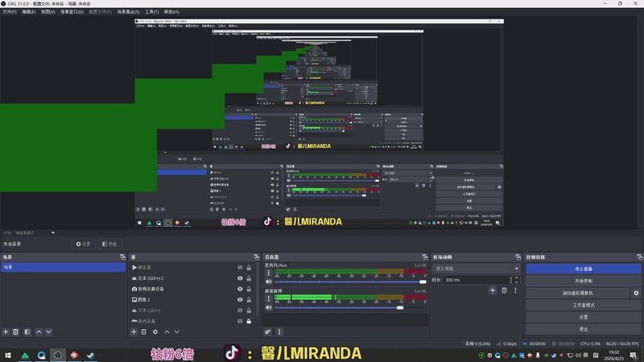Add a new source with the plus icon
The height and width of the screenshot is (362, 644).
click(x=134, y=331)
